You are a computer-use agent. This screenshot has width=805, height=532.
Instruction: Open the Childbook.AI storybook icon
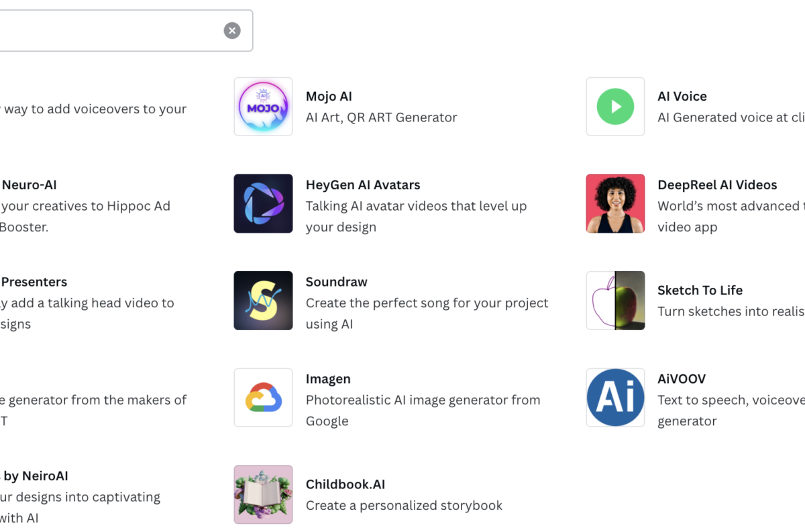[263, 494]
